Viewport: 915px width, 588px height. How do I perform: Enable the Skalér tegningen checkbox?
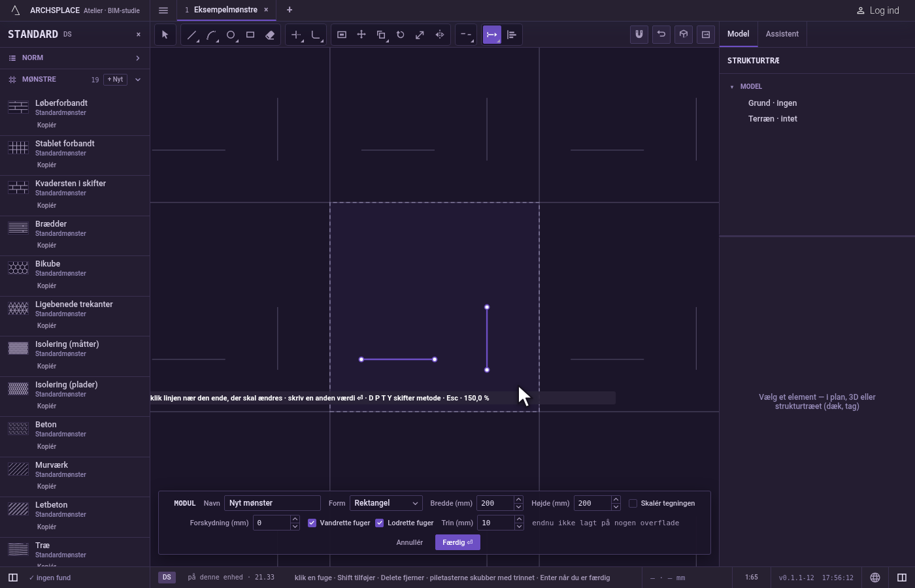(x=633, y=503)
